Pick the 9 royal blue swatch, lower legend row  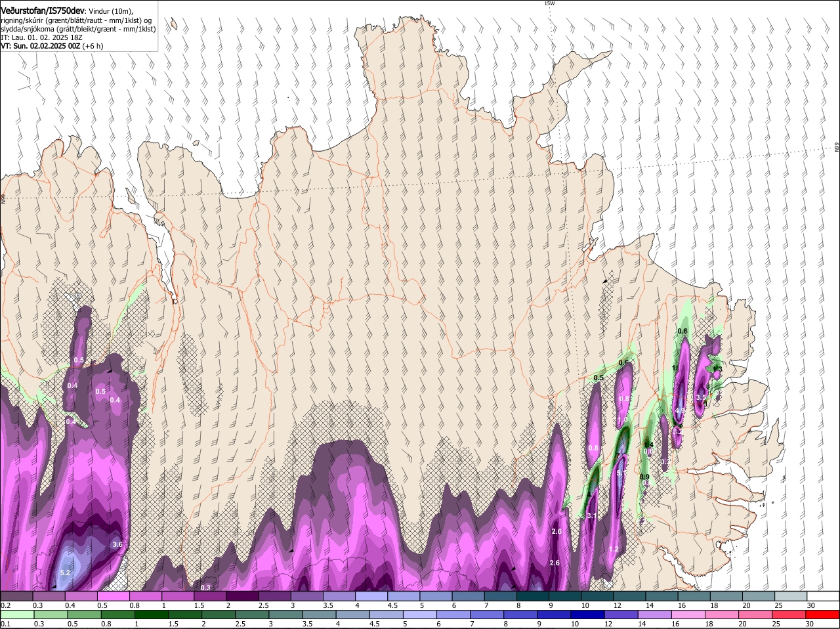554,615
